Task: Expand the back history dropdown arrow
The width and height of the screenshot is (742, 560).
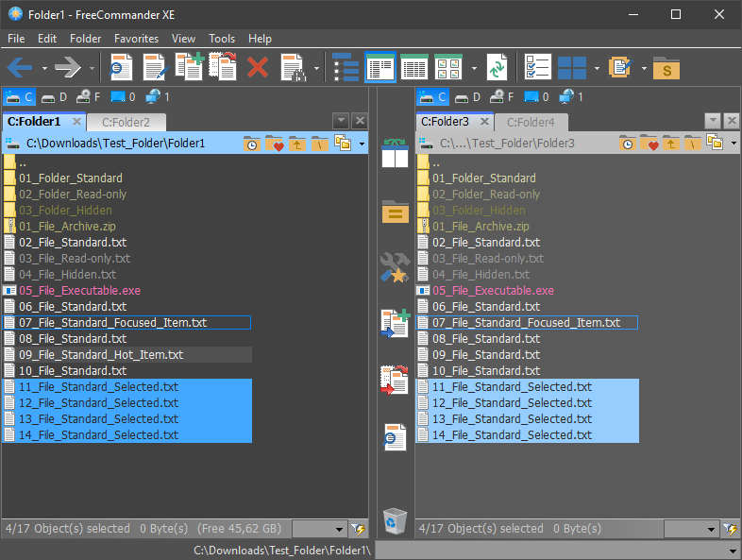Action: 44,68
